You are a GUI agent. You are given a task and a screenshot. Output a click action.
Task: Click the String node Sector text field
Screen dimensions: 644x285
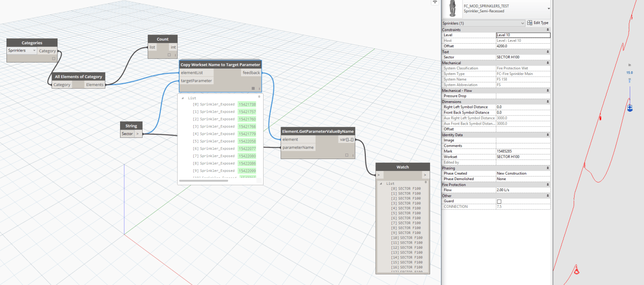(127, 134)
